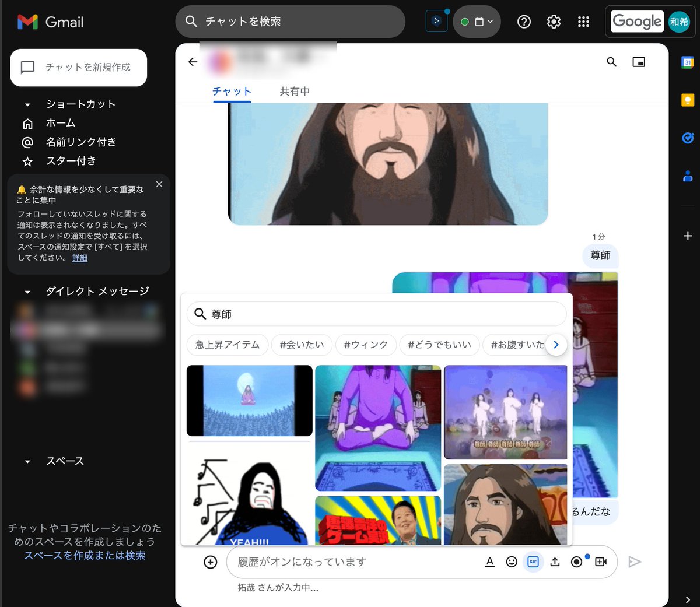700x607 pixels.
Task: Switch to the チャット tab
Action: tap(232, 92)
